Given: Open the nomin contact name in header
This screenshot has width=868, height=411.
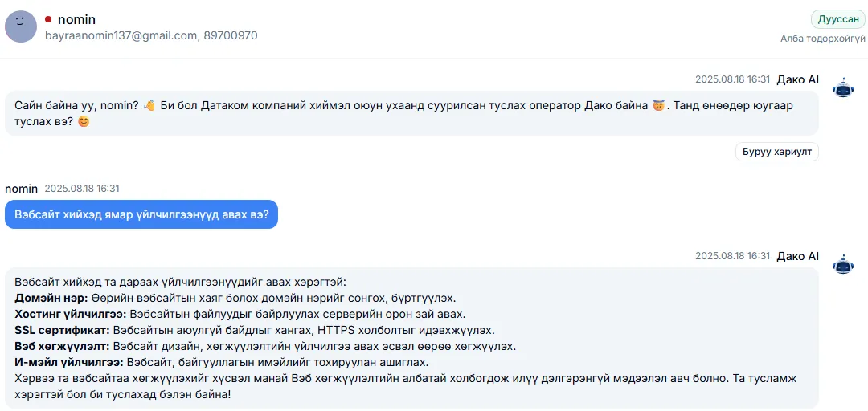Looking at the screenshot, I should [76, 20].
